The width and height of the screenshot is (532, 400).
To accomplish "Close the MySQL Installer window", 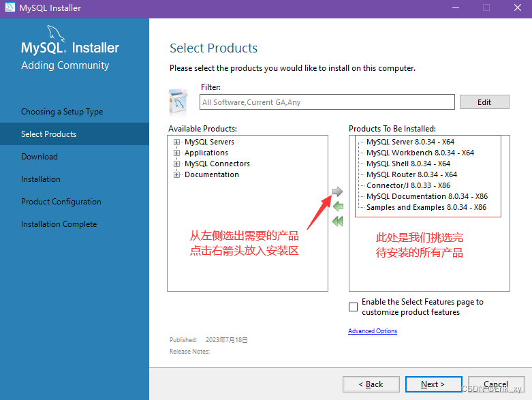I will pos(518,7).
